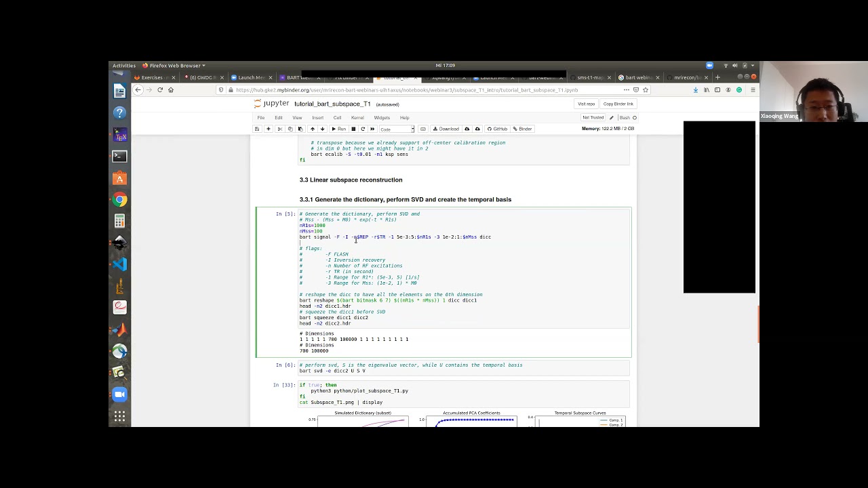The image size is (868, 488).
Task: Launch Ubuntu Software from the dock
Action: (x=119, y=178)
